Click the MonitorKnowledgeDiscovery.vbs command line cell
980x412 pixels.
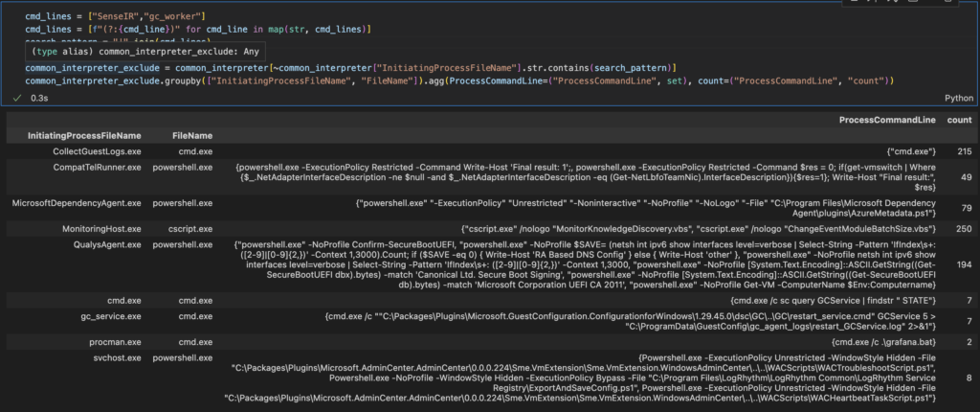698,229
